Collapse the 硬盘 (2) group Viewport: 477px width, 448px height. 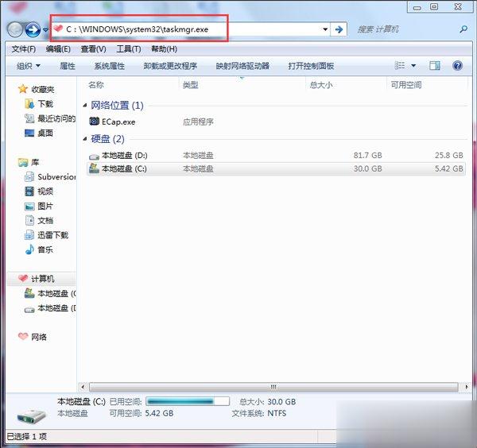(85, 139)
